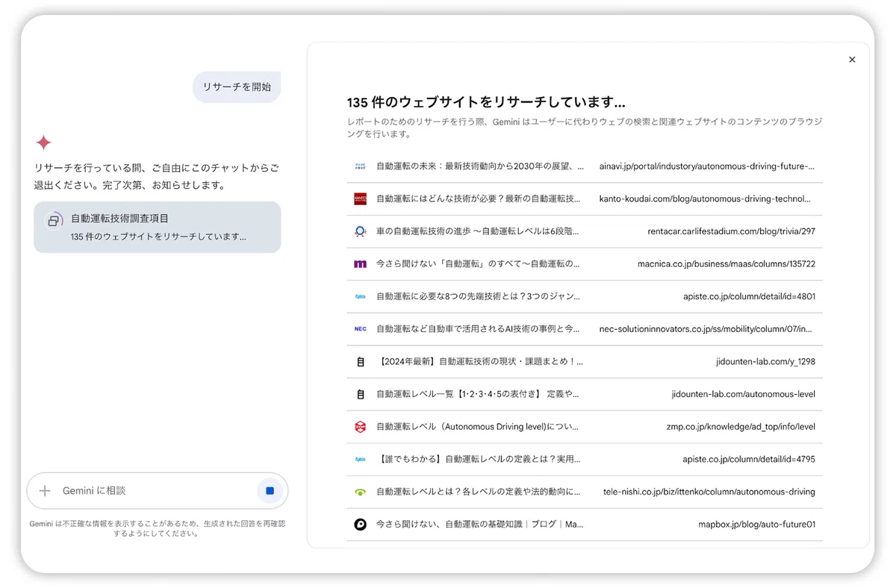Close the research sources panel
896x588 pixels.
852,60
